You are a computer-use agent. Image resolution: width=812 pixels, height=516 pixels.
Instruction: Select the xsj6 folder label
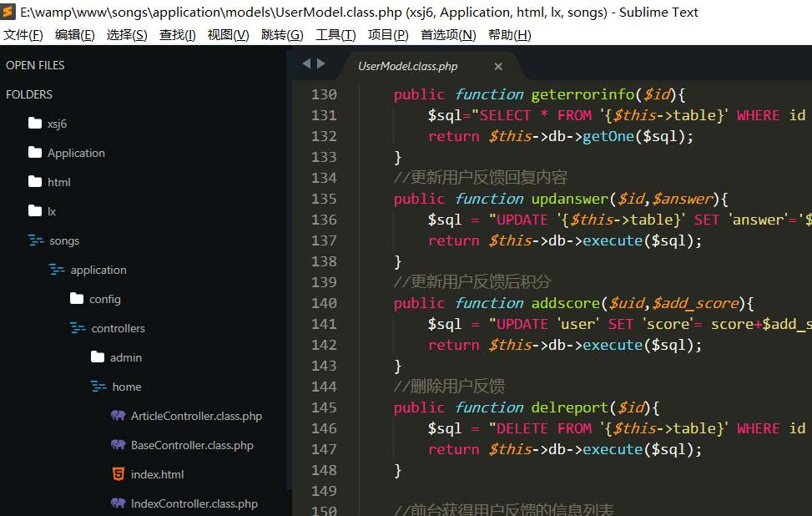(57, 124)
